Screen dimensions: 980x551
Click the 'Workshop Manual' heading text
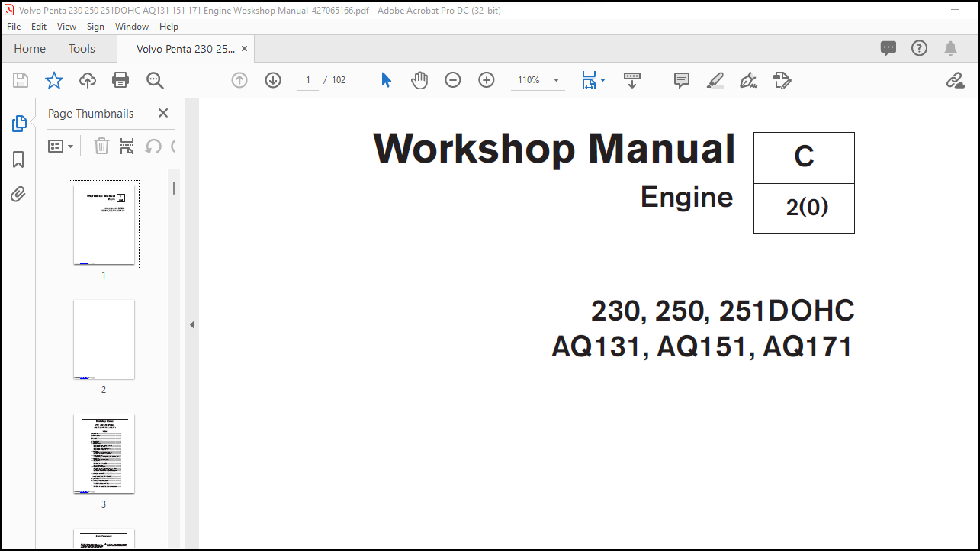(x=554, y=149)
